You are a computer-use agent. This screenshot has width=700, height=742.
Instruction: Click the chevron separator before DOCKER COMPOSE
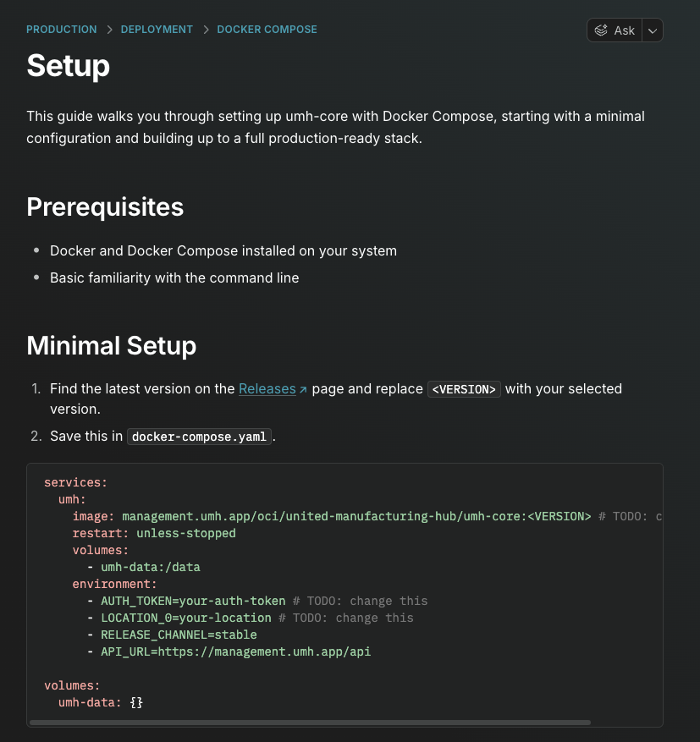click(x=206, y=28)
